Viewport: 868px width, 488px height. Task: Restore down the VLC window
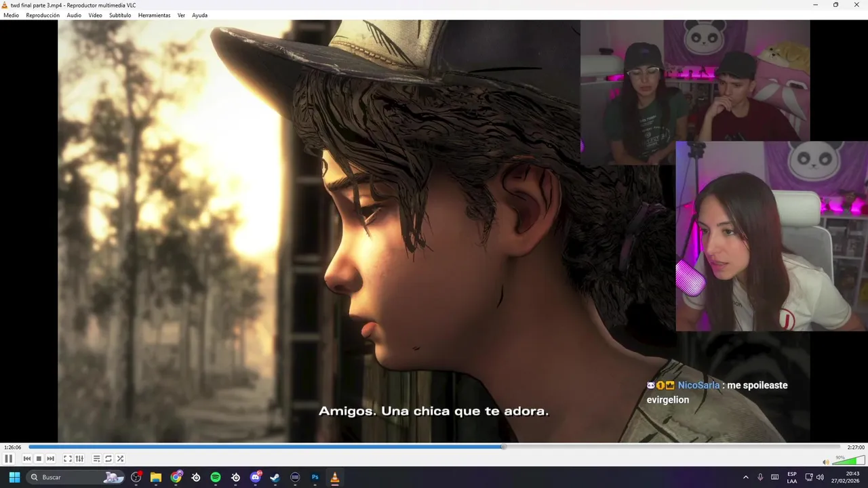835,5
